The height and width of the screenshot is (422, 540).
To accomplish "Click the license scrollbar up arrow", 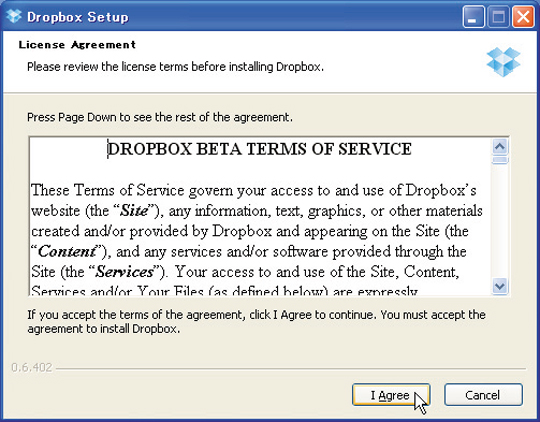I will click(x=500, y=147).
